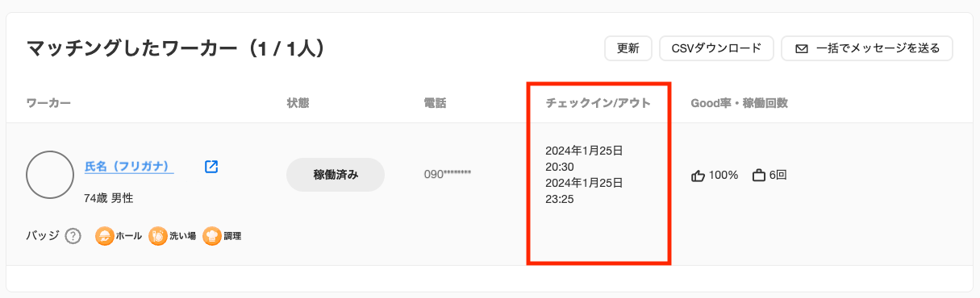Click the briefcase work count icon

758,175
